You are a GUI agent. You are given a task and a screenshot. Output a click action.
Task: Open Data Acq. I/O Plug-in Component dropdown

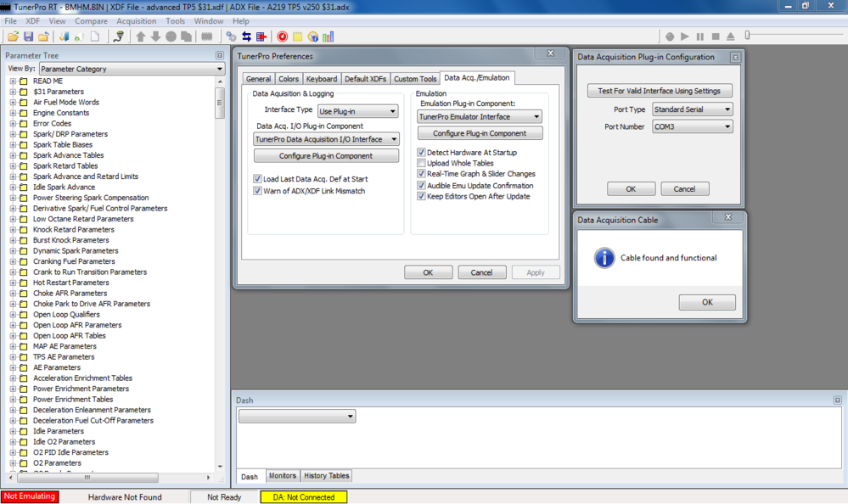(x=326, y=139)
